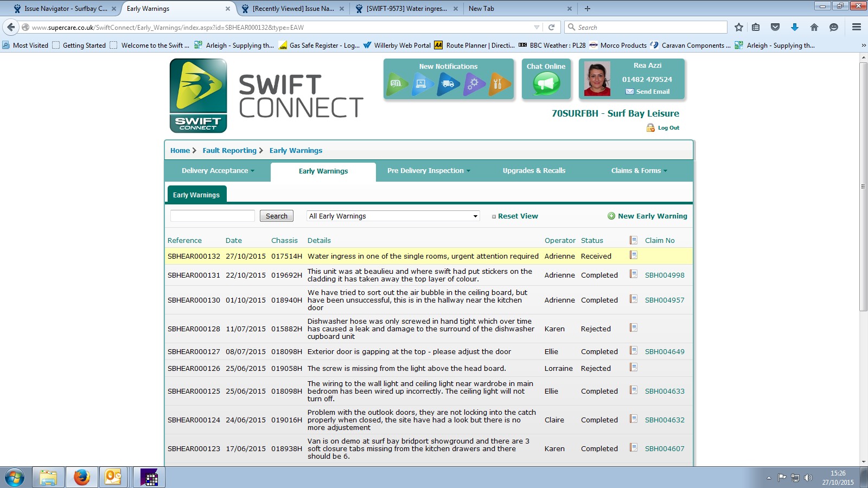The height and width of the screenshot is (488, 868).
Task: Open claim SBH004998 link
Action: point(664,275)
